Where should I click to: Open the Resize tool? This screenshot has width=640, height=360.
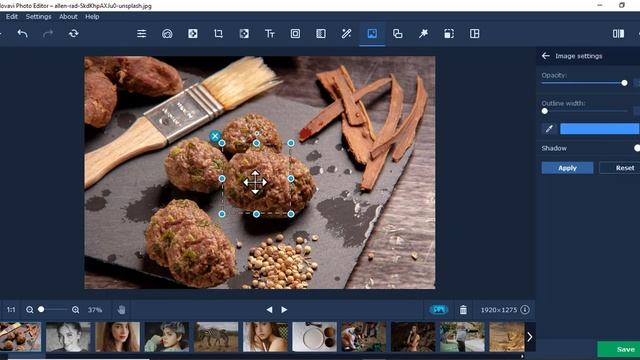point(449,33)
